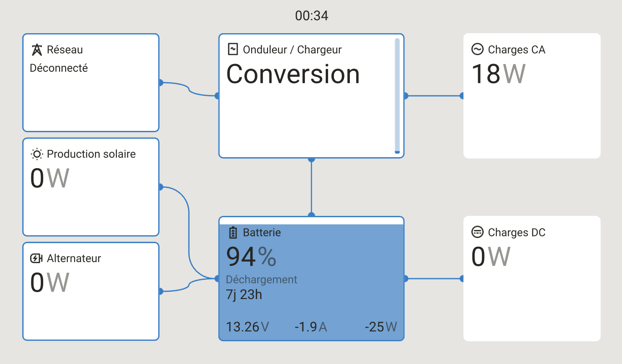This screenshot has width=622, height=364.
Task: Click the battery voltage 13.26V reading
Action: (x=248, y=327)
